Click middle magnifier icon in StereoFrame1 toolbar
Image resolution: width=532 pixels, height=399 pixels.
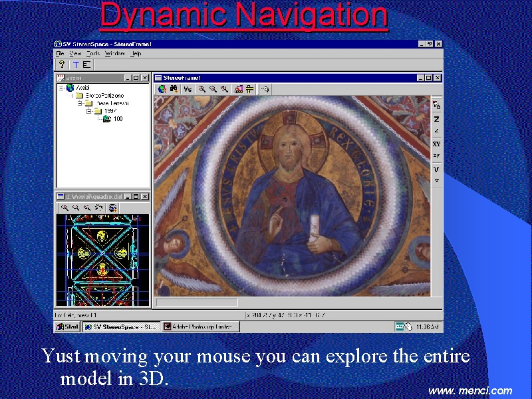pyautogui.click(x=213, y=89)
